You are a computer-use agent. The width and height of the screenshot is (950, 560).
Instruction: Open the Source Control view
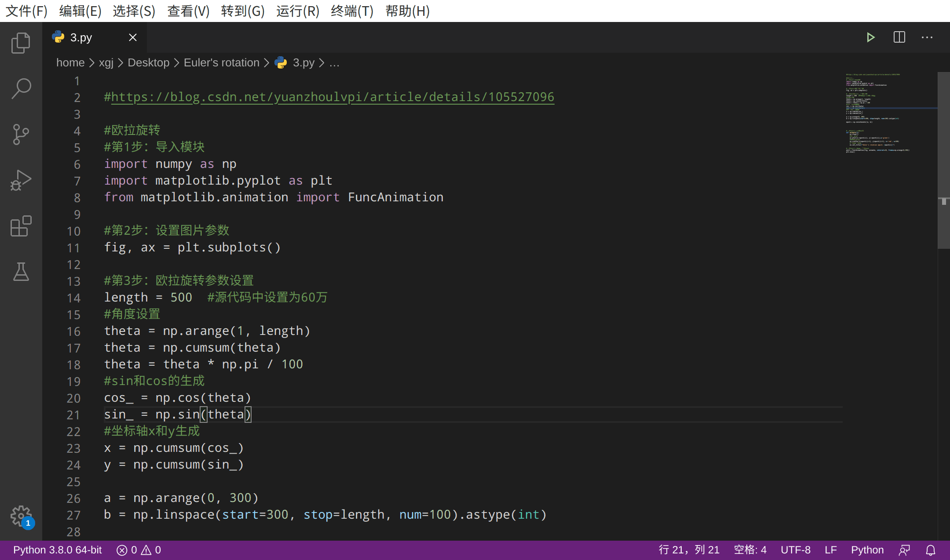tap(21, 135)
